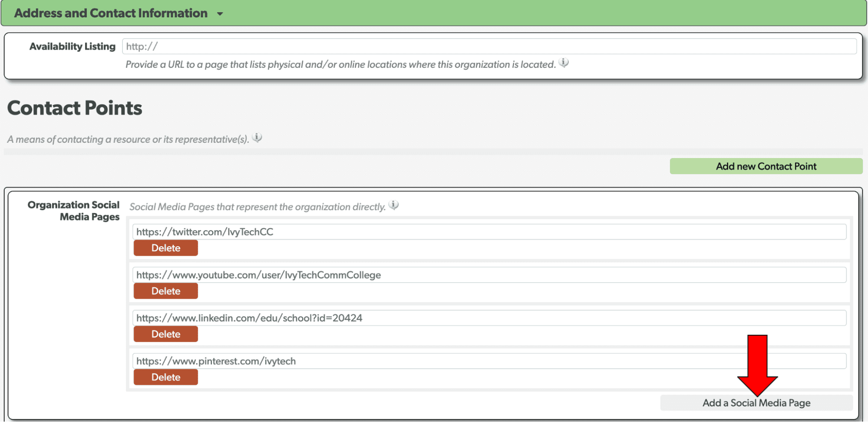
Task: Delete the Pinterest ivytech page entry
Action: click(165, 376)
